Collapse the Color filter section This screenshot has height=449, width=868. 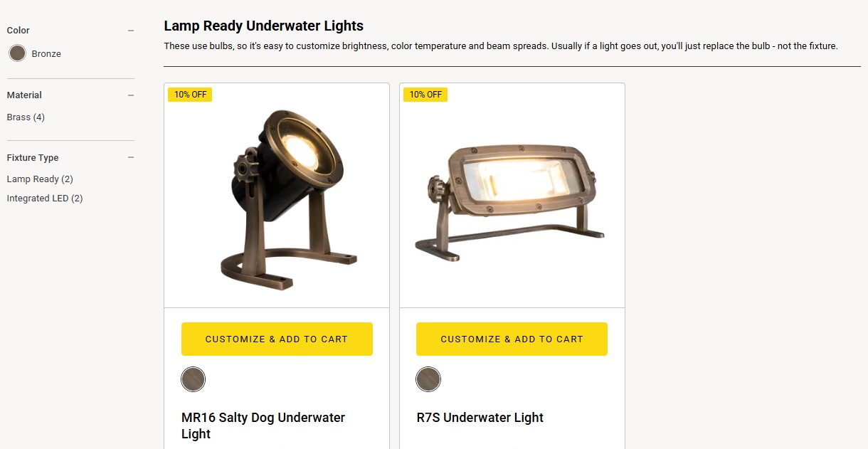point(131,31)
